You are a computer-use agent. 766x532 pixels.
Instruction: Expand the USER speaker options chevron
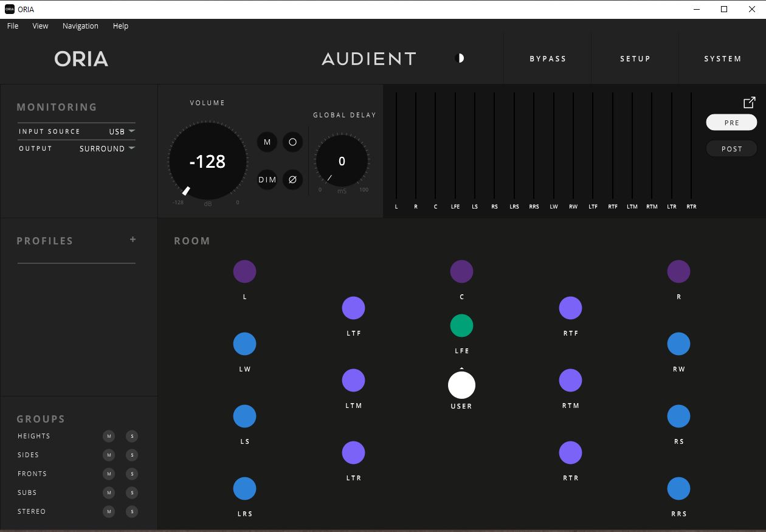461,367
